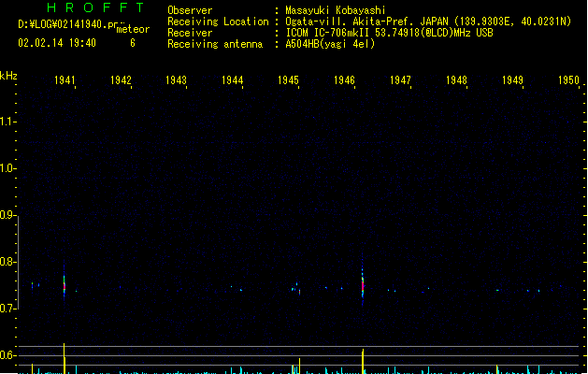The height and width of the screenshot is (374, 588).
Task: Click the 1947 time axis label
Action: [x=400, y=80]
